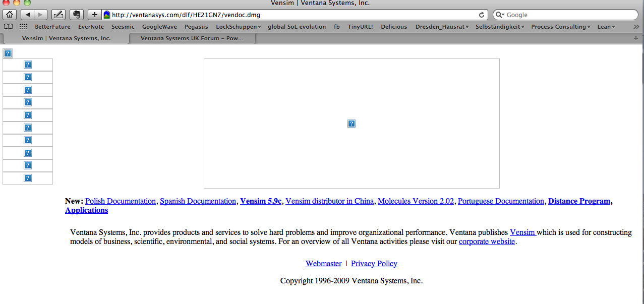Viewport: 644px width, 304px height.
Task: Open the Selbständigkeit bookmarks folder
Action: (500, 27)
